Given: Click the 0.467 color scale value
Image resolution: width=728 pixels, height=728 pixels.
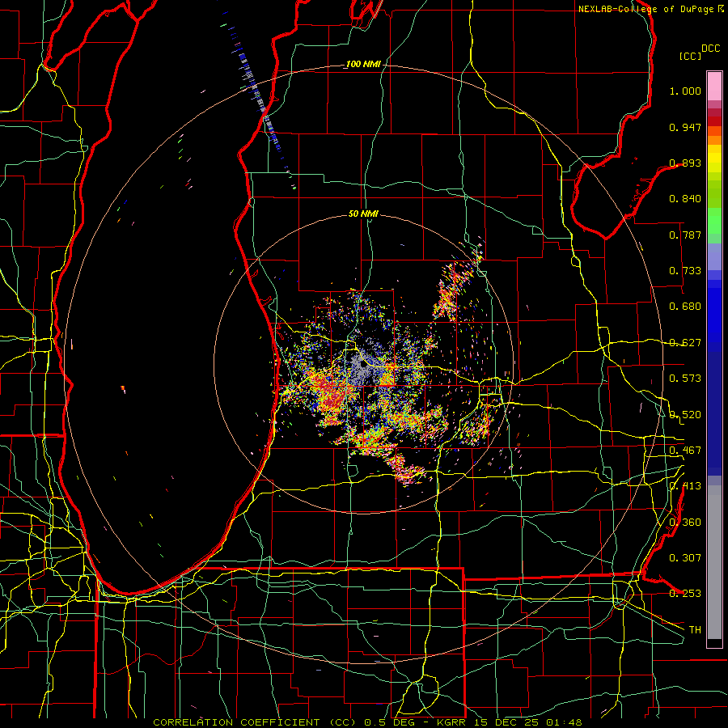Looking at the screenshot, I should [685, 451].
